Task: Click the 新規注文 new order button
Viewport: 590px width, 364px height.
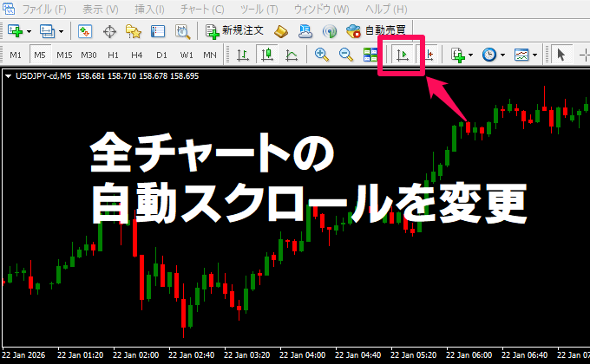Action: coord(236,31)
